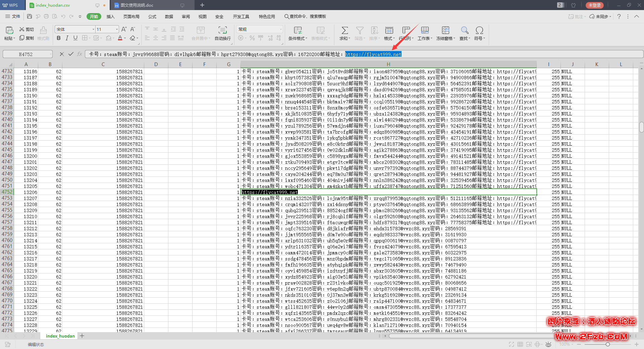Image resolution: width=644 pixels, height=349 pixels.
Task: Click the search commands box (查找命令)
Action: 305,16
